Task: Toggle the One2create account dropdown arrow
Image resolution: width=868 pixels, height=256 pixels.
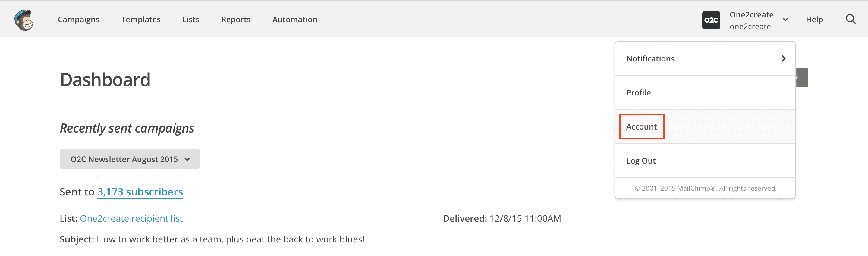Action: [x=785, y=20]
